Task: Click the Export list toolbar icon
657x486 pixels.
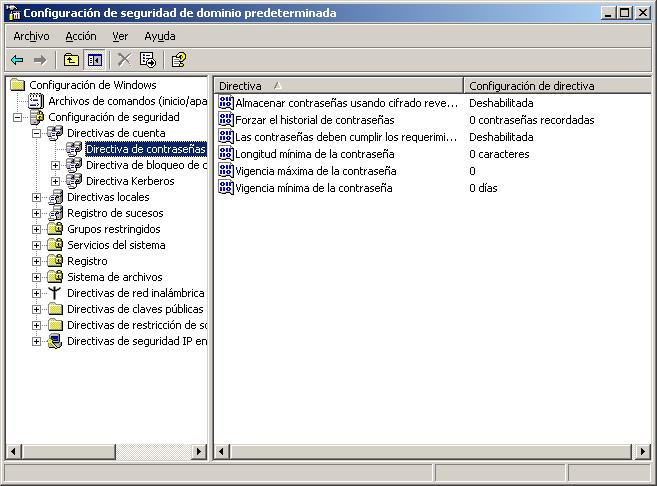Action: click(x=148, y=60)
